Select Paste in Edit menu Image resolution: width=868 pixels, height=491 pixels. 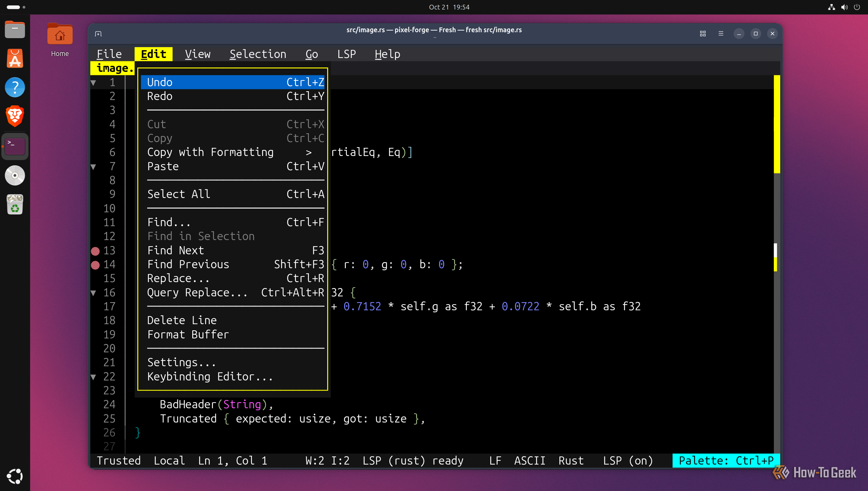(x=233, y=166)
